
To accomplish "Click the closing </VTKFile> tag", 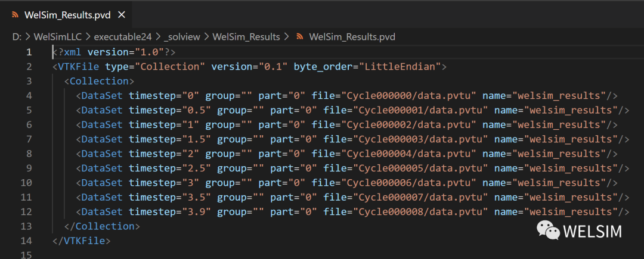I will [x=82, y=241].
